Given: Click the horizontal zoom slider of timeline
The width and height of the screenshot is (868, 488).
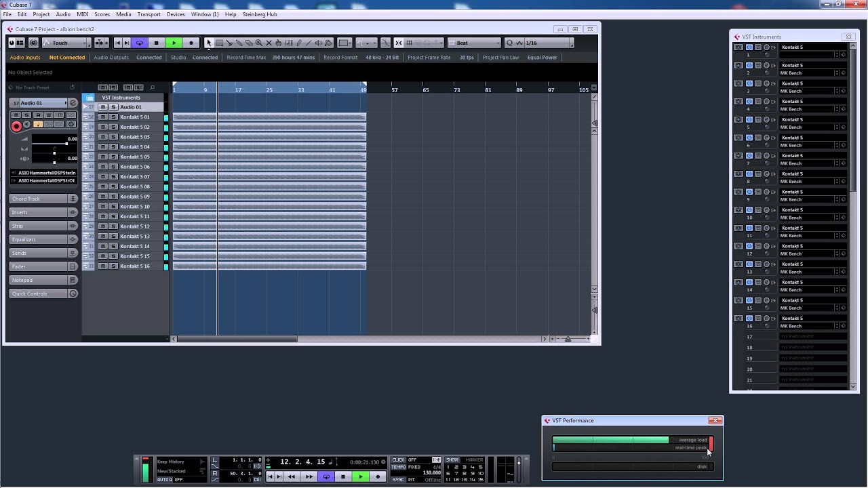Looking at the screenshot, I should 568,338.
